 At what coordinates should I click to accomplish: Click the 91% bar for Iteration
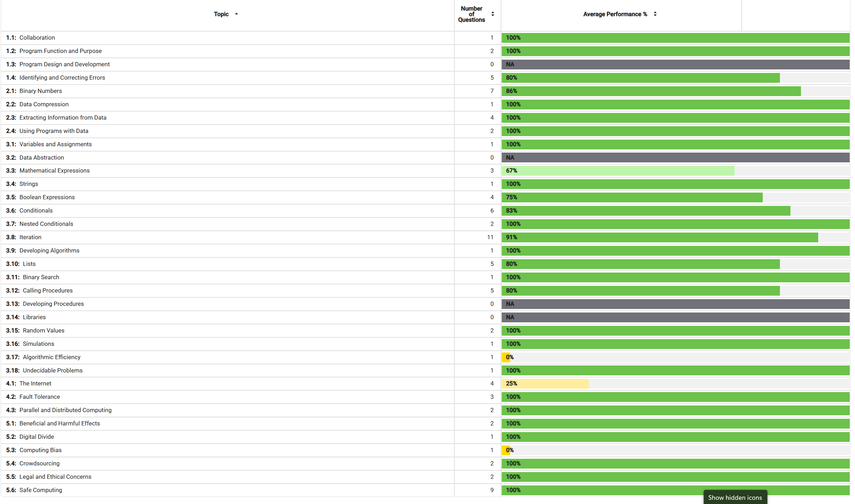tap(660, 237)
